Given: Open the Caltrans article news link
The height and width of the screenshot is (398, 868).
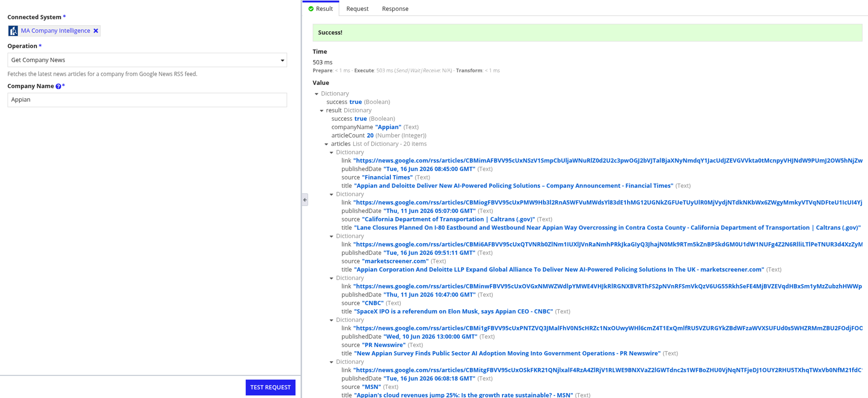Looking at the screenshot, I should 608,202.
